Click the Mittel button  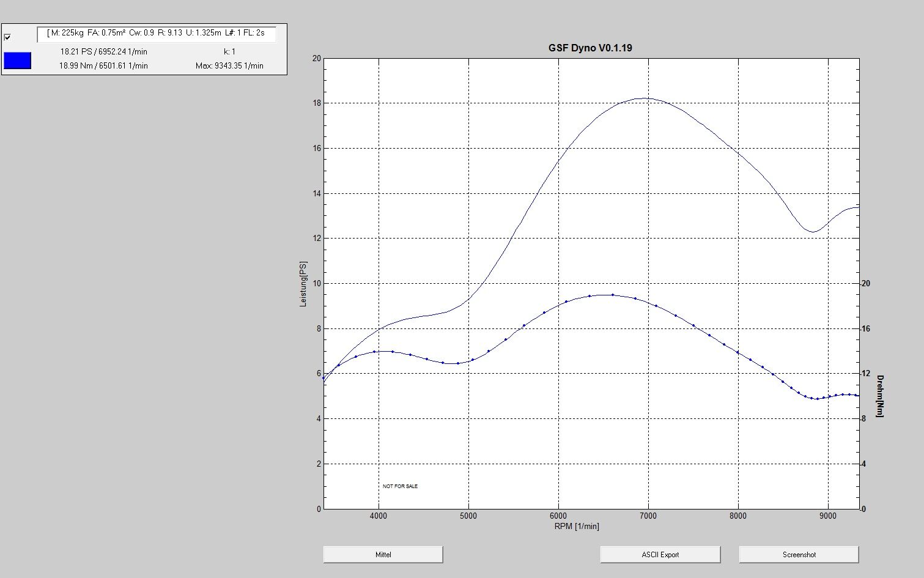pyautogui.click(x=383, y=555)
